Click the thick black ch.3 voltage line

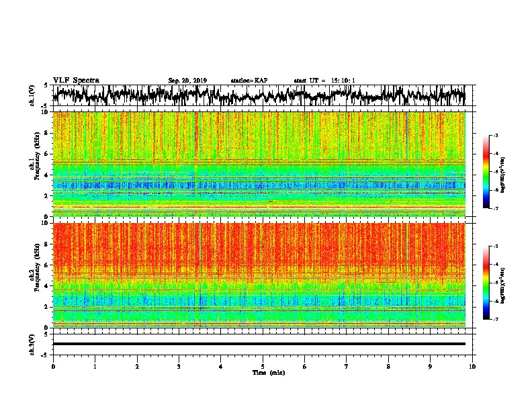pos(259,344)
